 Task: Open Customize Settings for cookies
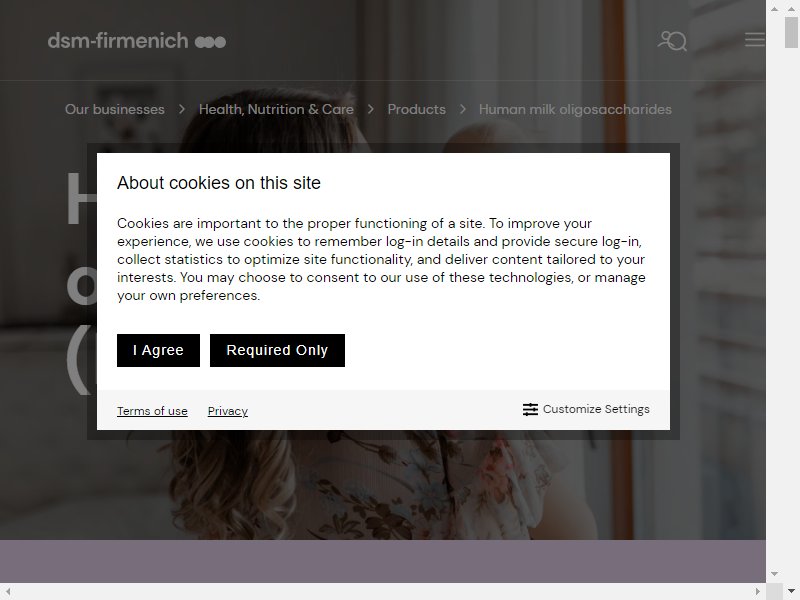[x=586, y=409]
